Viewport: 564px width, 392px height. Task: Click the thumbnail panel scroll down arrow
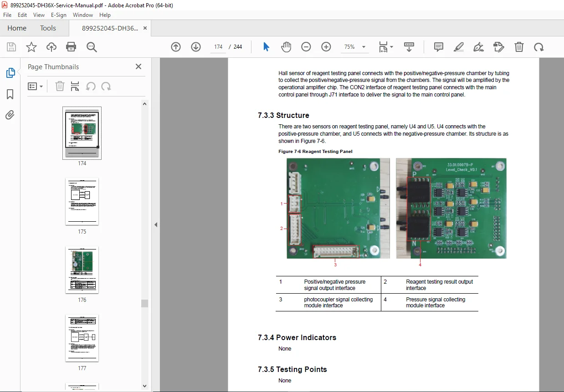(x=144, y=386)
